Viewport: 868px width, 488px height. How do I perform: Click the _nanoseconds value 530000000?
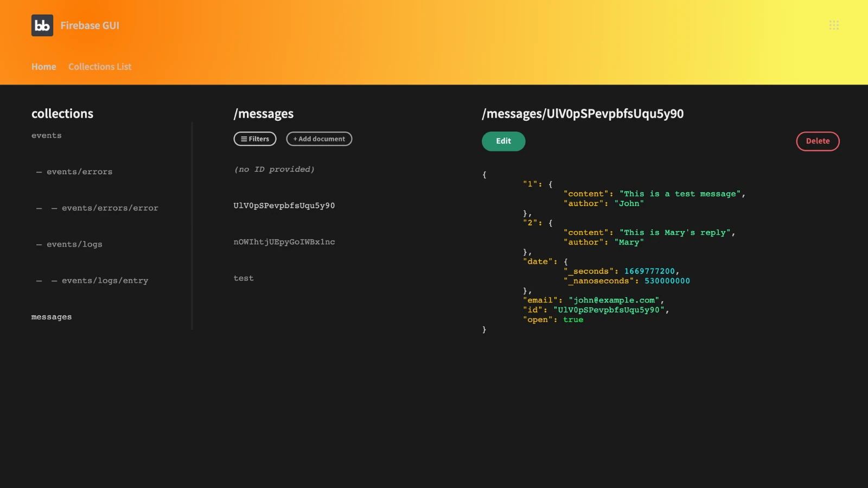(x=667, y=281)
